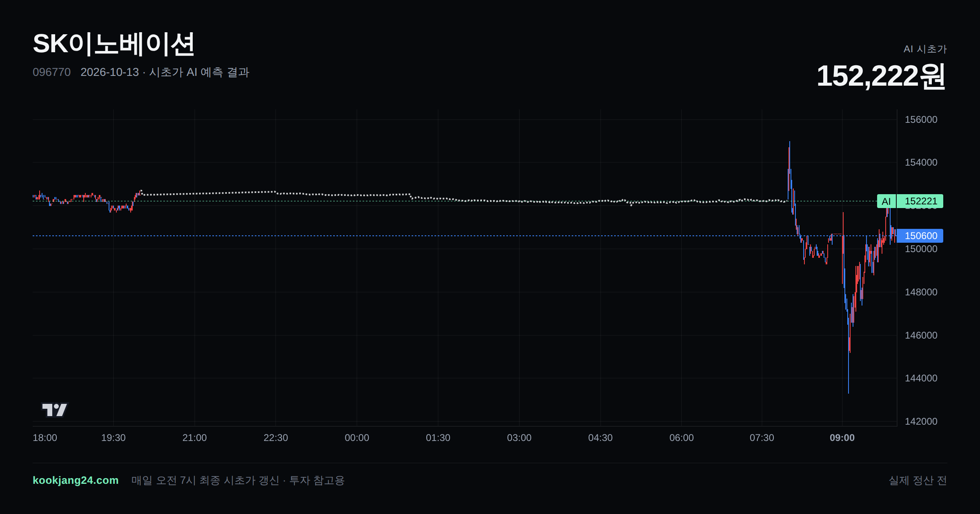Screen dimensions: 980x514
Task: Click the 154000 price axis label
Action: 921,162
